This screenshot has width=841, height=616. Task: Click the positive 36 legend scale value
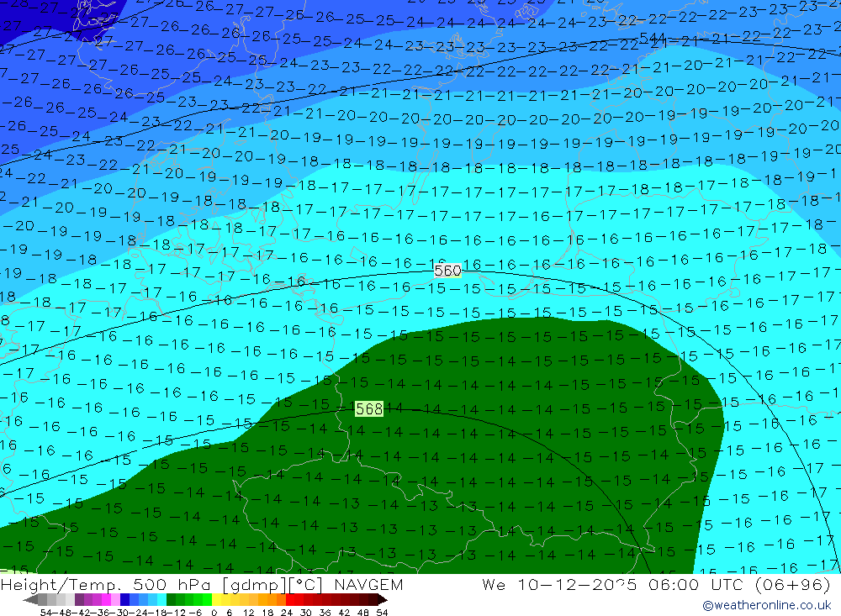325,613
